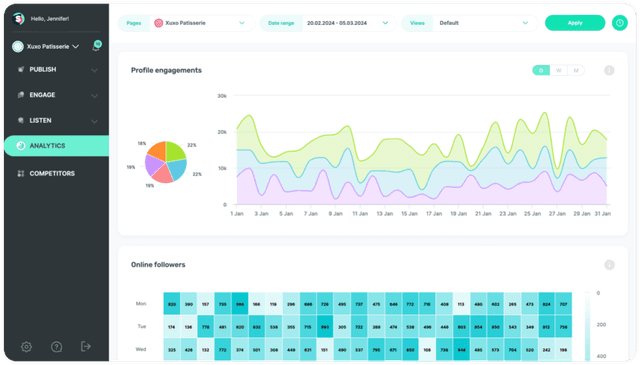Click the 'Tue' heatmap row label
The height and width of the screenshot is (365, 640).
142,326
